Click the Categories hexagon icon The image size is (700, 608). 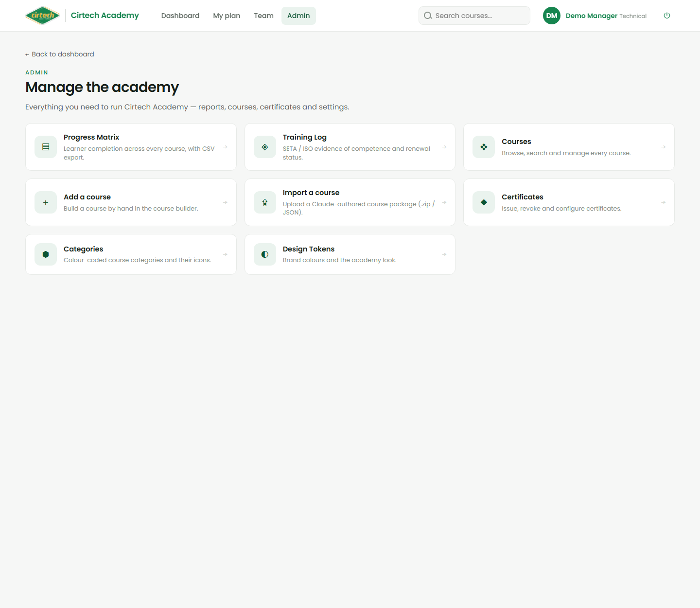click(x=46, y=254)
